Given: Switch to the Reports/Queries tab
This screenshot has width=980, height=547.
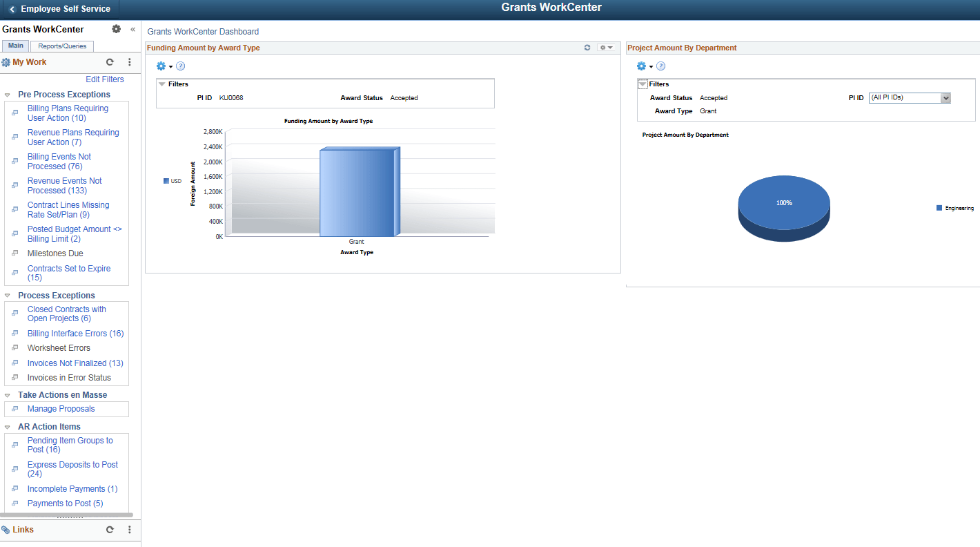Looking at the screenshot, I should [x=62, y=46].
